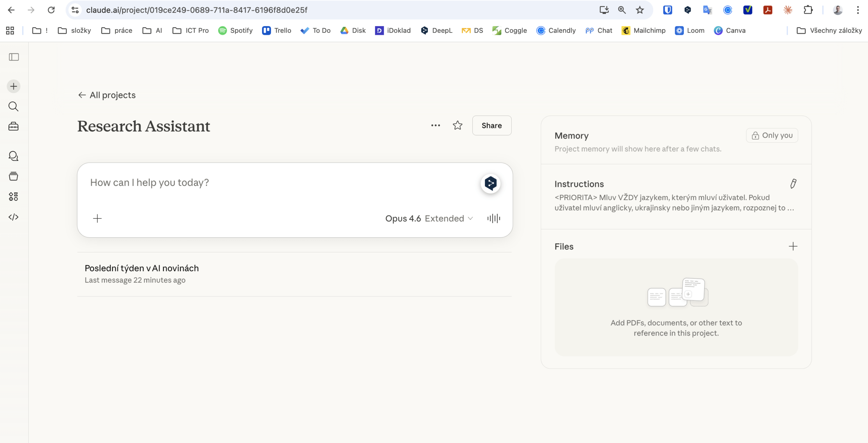Open the three-dot project options menu

pyautogui.click(x=435, y=126)
